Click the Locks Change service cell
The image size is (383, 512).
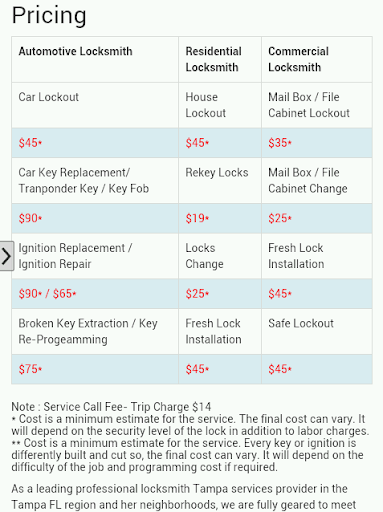point(220,256)
